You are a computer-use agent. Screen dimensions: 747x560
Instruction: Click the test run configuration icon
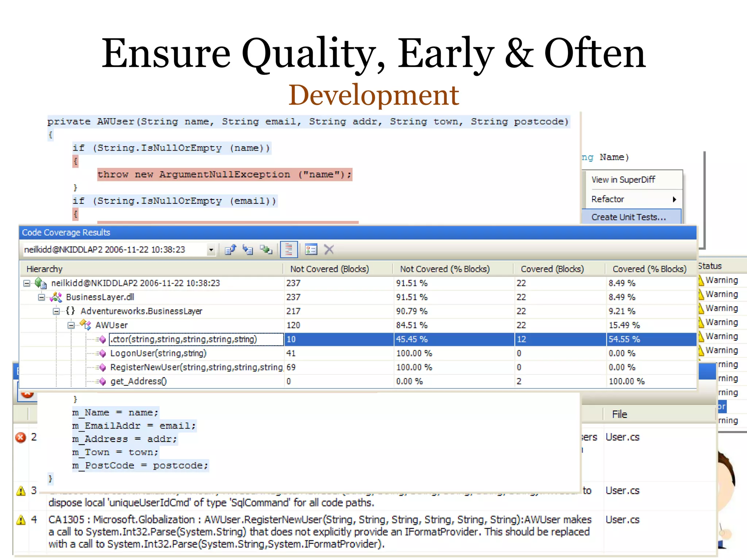[311, 250]
